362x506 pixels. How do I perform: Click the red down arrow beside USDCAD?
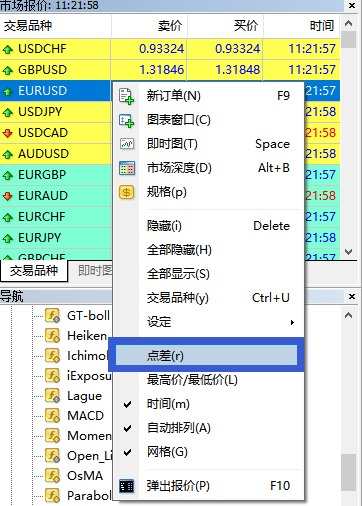click(8, 133)
